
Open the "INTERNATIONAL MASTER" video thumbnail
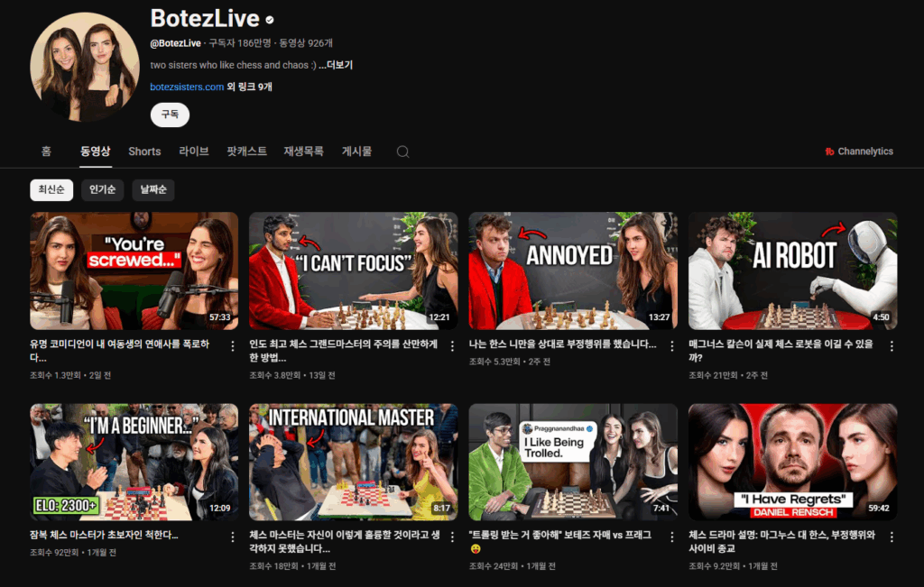pyautogui.click(x=353, y=462)
